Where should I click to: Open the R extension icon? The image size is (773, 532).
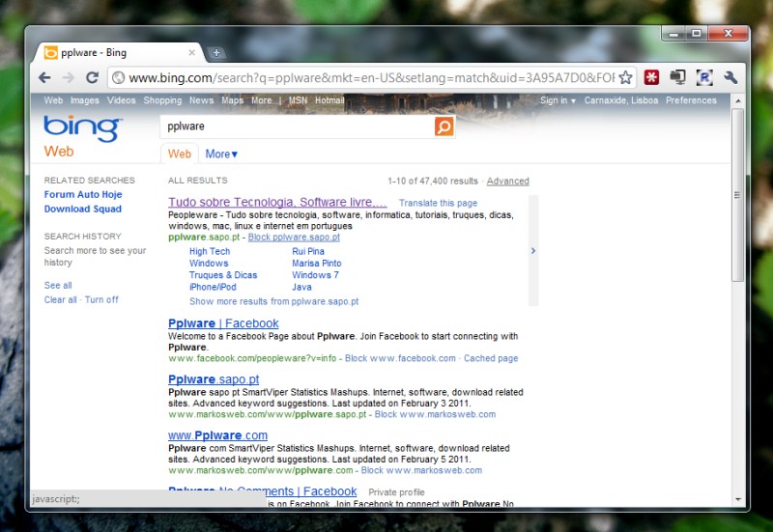tap(704, 77)
